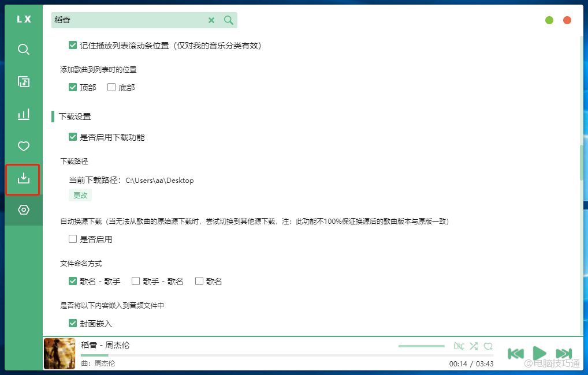Open the leaderboard chart icon in sidebar
The height and width of the screenshot is (375, 588).
(x=24, y=114)
